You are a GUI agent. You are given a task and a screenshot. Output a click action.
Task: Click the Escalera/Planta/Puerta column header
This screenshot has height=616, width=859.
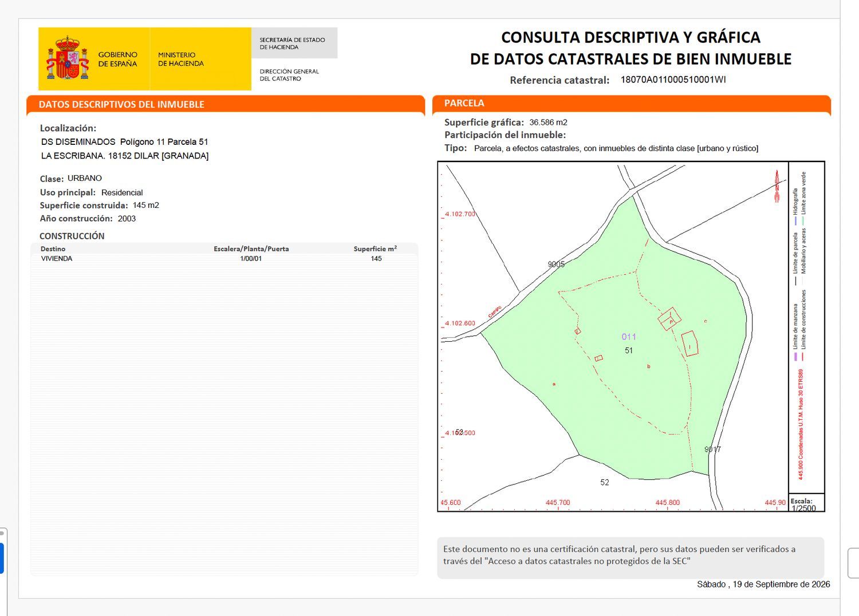251,249
